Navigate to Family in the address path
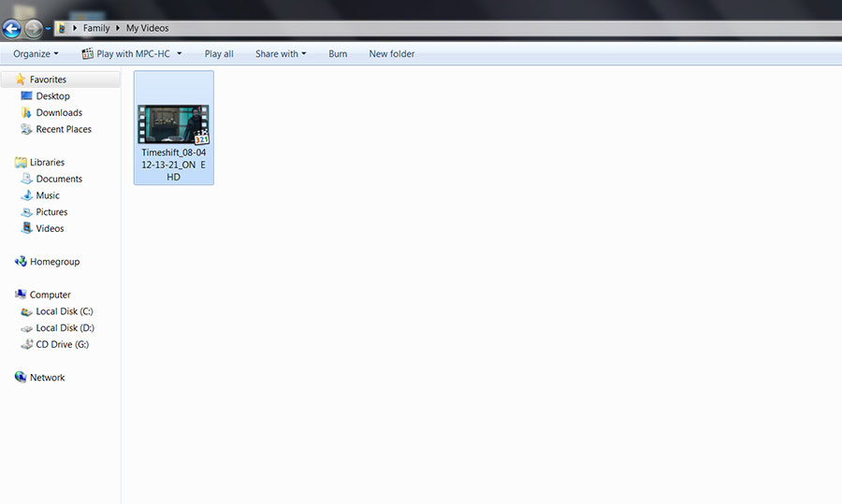The image size is (842, 504). coord(96,28)
